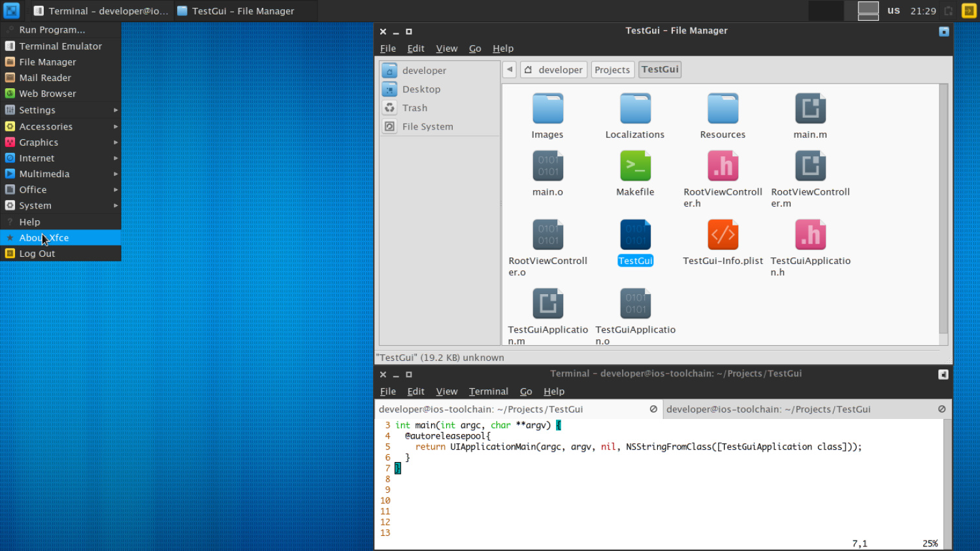Image resolution: width=980 pixels, height=551 pixels.
Task: Open File System in sidebar
Action: pyautogui.click(x=439, y=127)
